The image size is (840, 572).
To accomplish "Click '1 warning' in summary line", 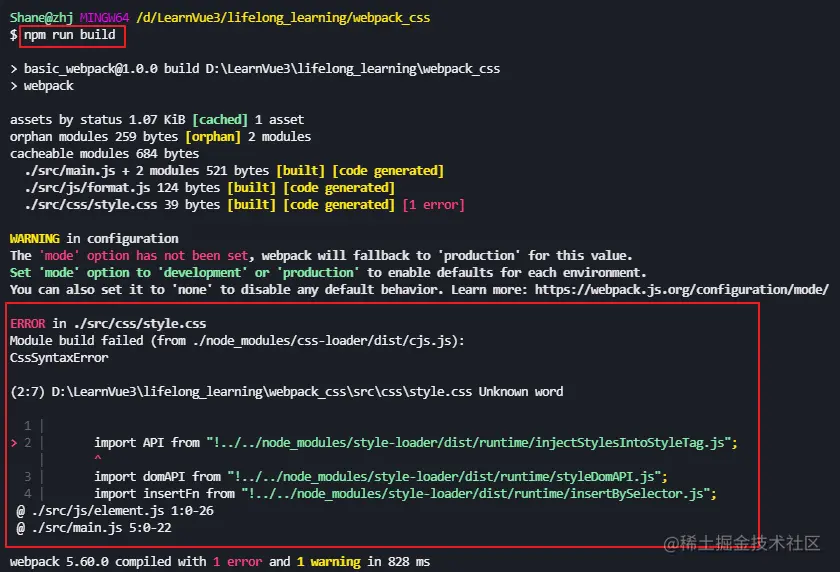I will click(328, 562).
